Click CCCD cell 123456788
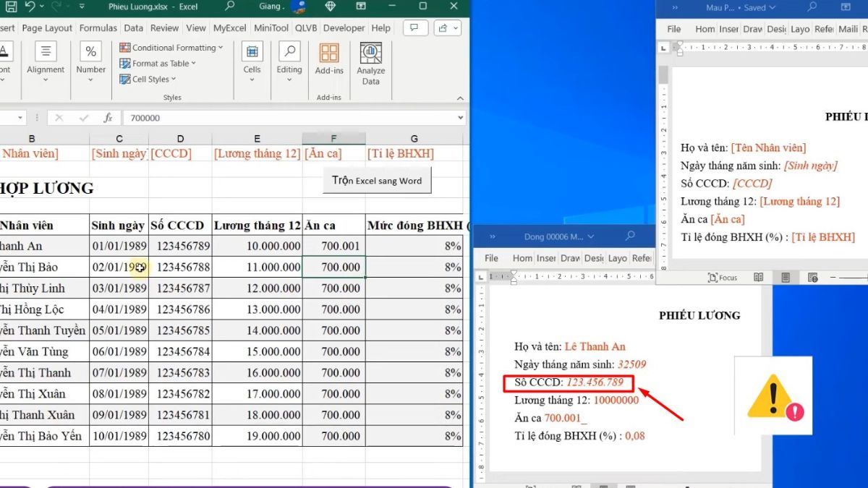The height and width of the screenshot is (488, 868). (x=180, y=267)
